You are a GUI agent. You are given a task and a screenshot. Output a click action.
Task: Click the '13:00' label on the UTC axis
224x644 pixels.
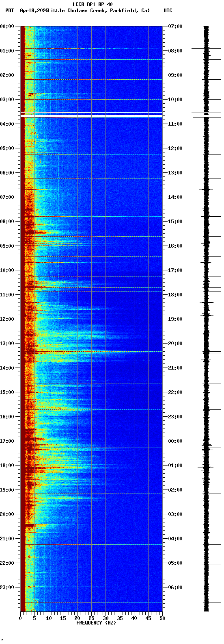tap(176, 173)
